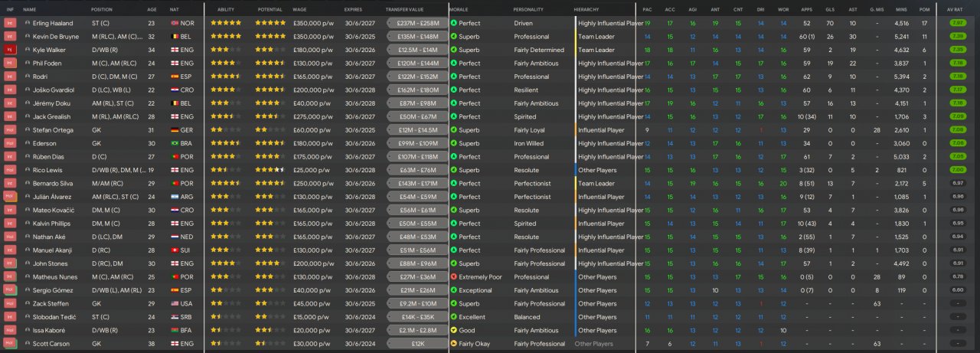Image resolution: width=980 pixels, height=353 pixels.
Task: Click the yellow morale icon for Issa Kaboré
Action: (x=453, y=331)
